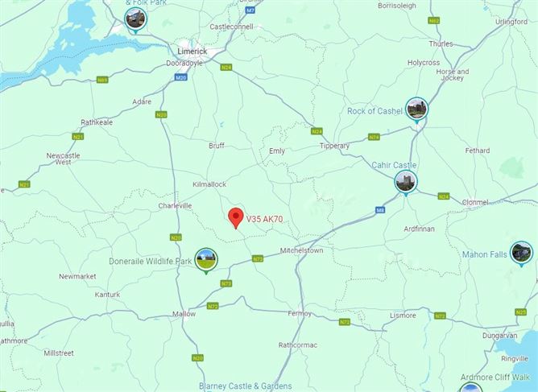
Task: Click the M20 motorway shield near Dooradoyle
Action: 181,78
